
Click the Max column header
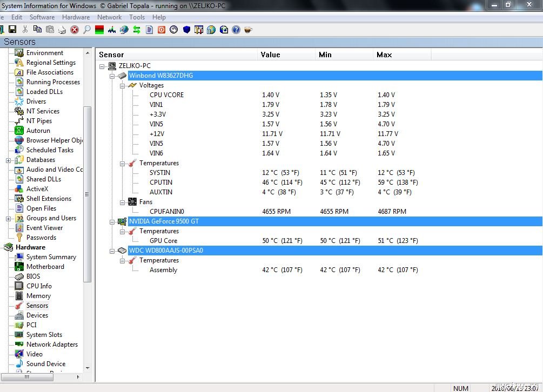tap(384, 55)
